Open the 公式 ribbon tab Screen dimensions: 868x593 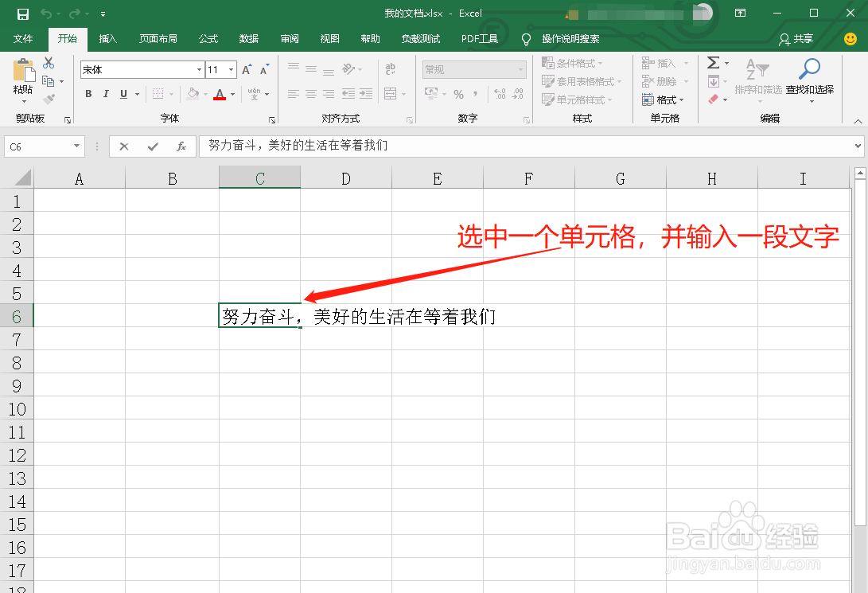(x=208, y=38)
